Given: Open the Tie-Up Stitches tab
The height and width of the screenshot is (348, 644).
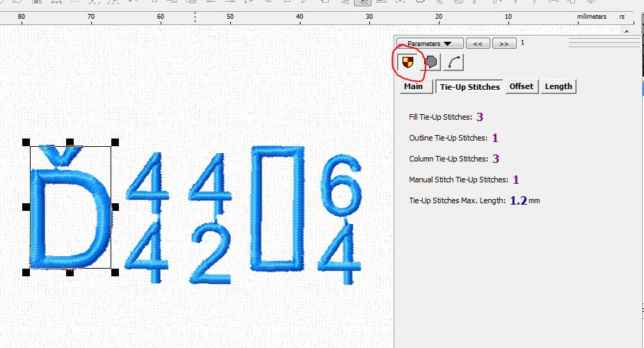Looking at the screenshot, I should (469, 87).
